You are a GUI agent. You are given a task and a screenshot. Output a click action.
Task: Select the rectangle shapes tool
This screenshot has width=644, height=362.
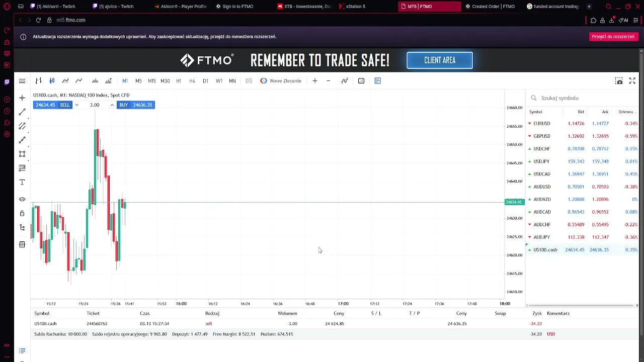click(22, 154)
